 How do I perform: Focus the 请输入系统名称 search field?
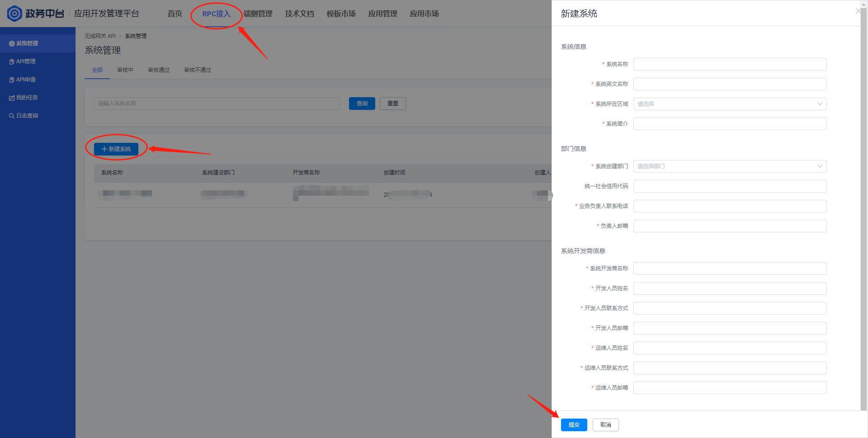click(x=217, y=104)
